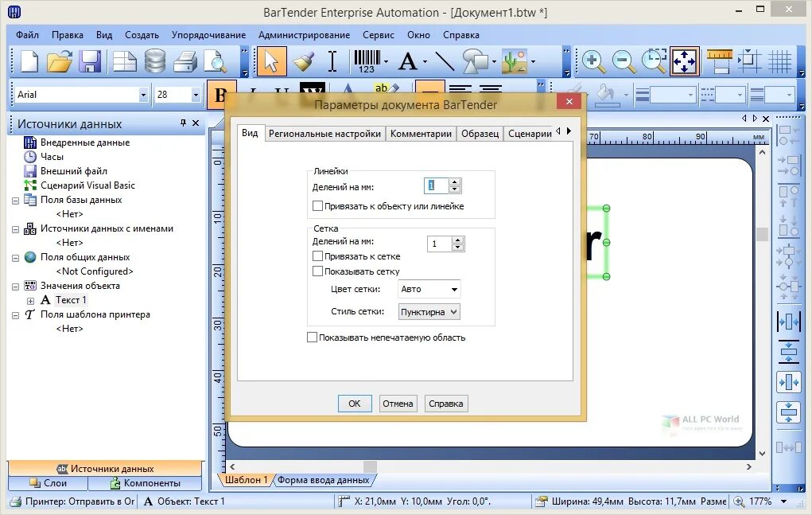Zoom in with the plus magnifier
812x515 pixels.
coord(593,61)
